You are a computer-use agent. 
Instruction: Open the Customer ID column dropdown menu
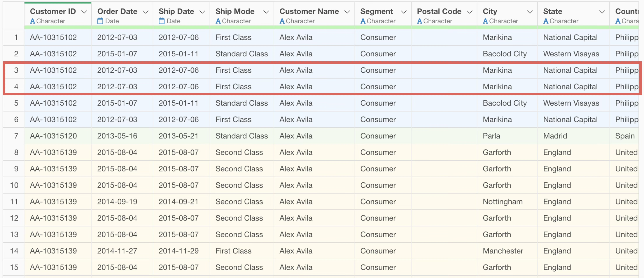tap(84, 12)
